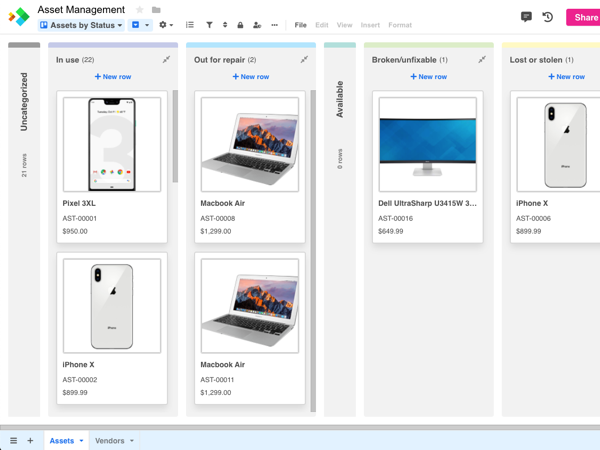
Task: Click the blue card view button
Action: point(135,25)
